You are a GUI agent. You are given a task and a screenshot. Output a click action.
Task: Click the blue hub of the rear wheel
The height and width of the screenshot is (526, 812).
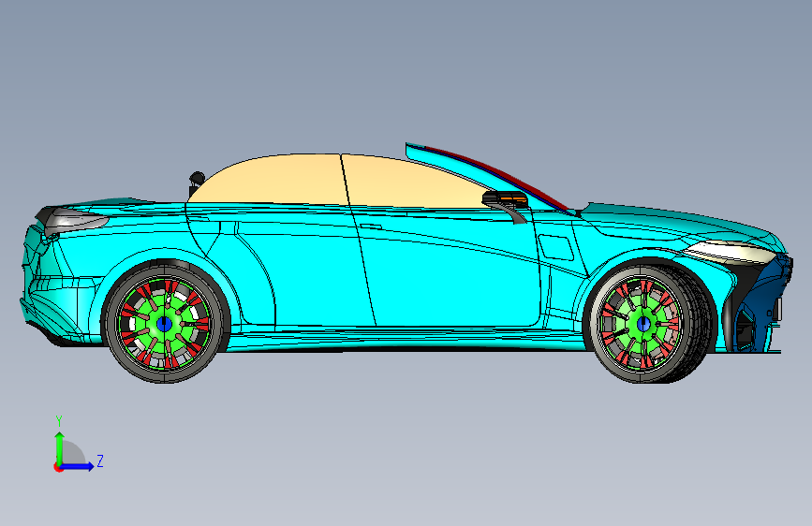point(165,324)
